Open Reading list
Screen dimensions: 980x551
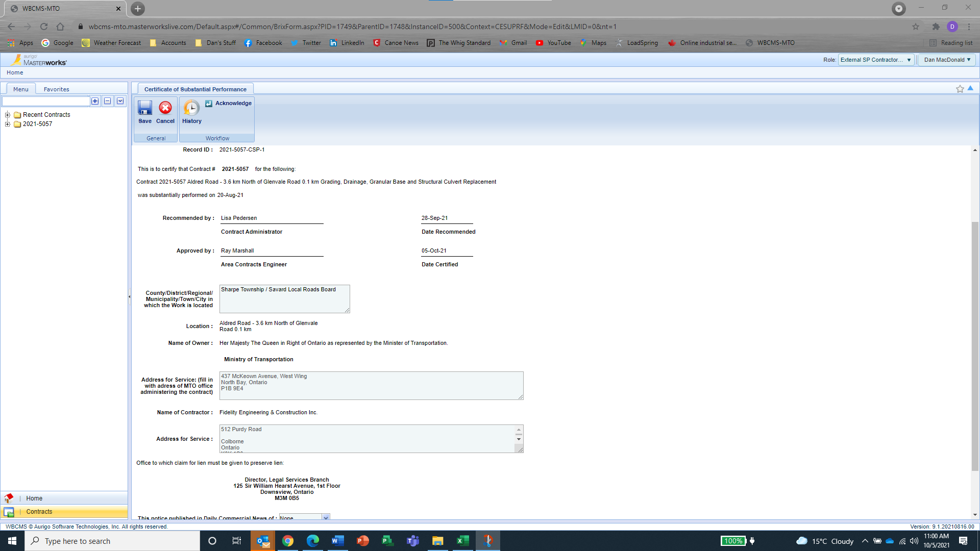[x=951, y=43]
